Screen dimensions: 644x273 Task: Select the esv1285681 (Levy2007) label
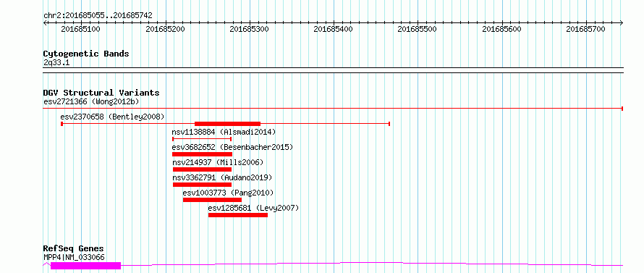click(x=253, y=208)
